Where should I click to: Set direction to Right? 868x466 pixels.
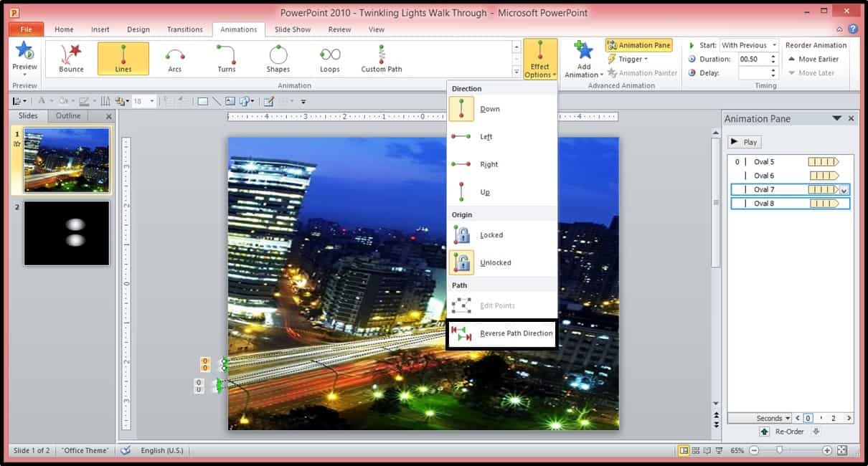501,164
